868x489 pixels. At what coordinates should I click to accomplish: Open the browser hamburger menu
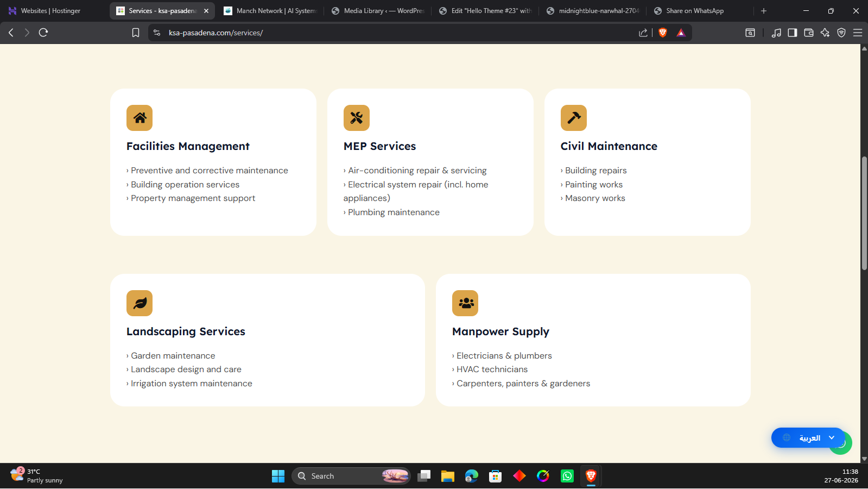(858, 33)
